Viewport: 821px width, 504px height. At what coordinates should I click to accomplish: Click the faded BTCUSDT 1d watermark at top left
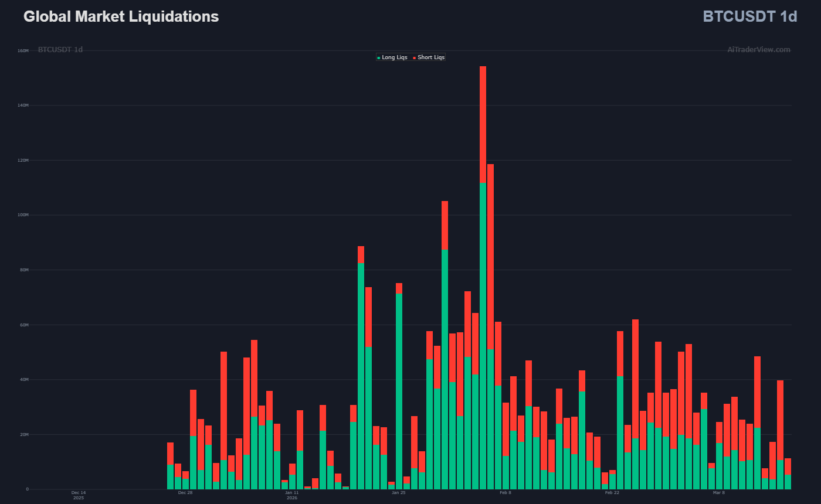coord(60,50)
